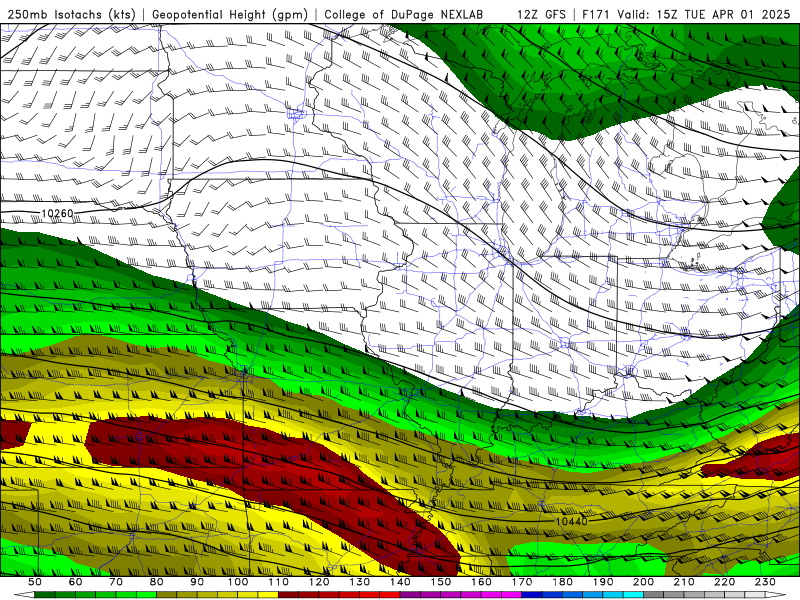Click the 'Geopotential Height (gpm)' title text
Viewport: 800px width, 600px height.
click(230, 14)
